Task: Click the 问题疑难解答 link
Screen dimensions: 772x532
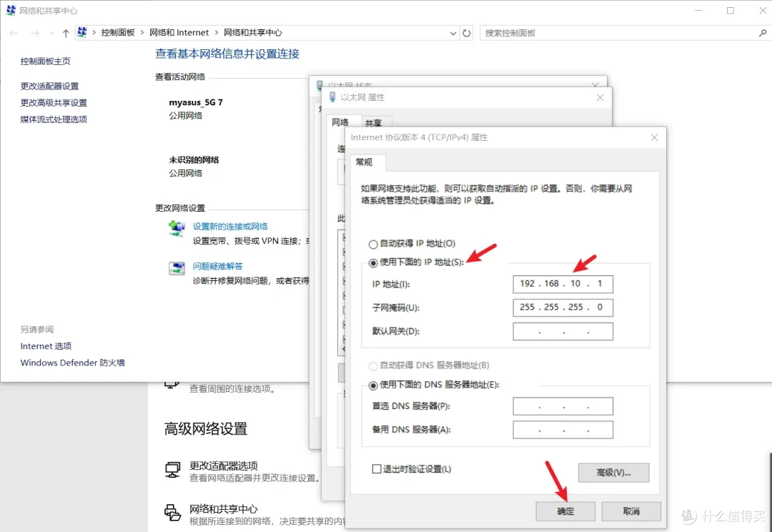Action: pos(217,266)
